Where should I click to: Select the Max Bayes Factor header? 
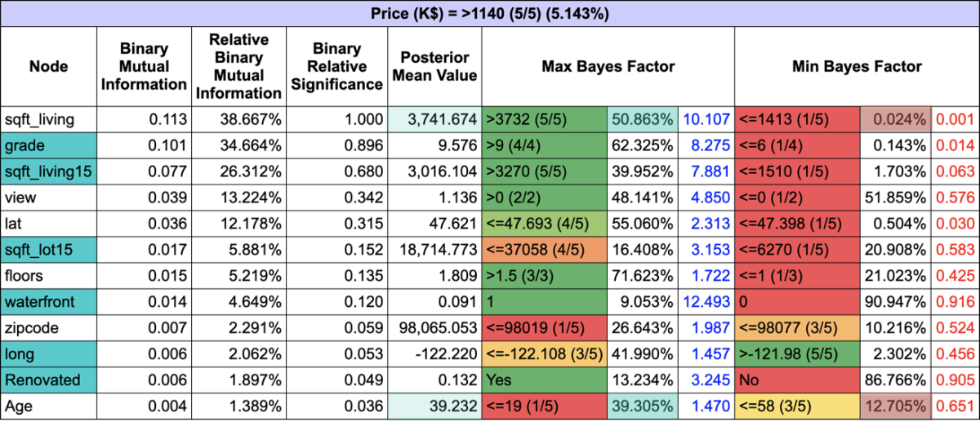click(608, 67)
